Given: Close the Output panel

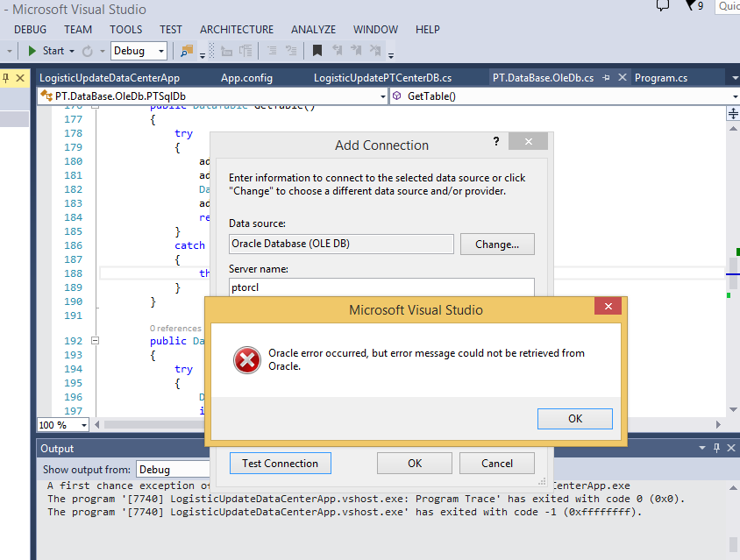Looking at the screenshot, I should [731, 448].
